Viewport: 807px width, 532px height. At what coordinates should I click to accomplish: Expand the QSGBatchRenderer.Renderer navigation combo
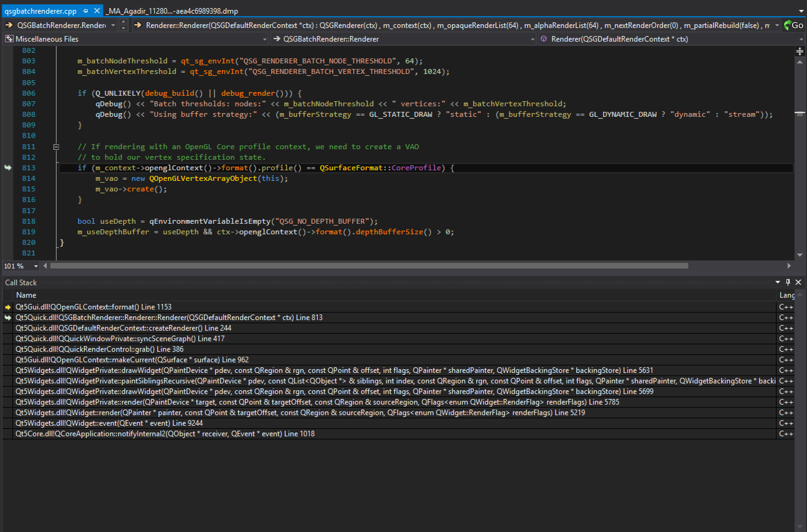[x=113, y=25]
